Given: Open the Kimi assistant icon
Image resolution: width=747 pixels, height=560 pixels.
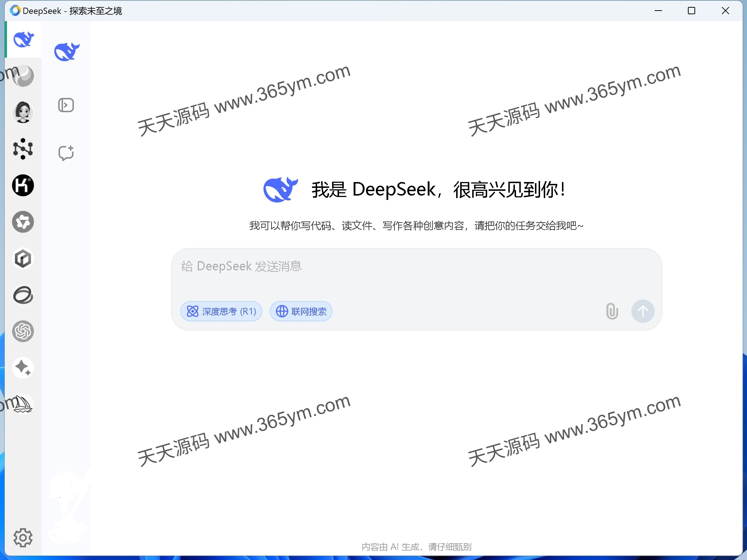Looking at the screenshot, I should tap(23, 185).
